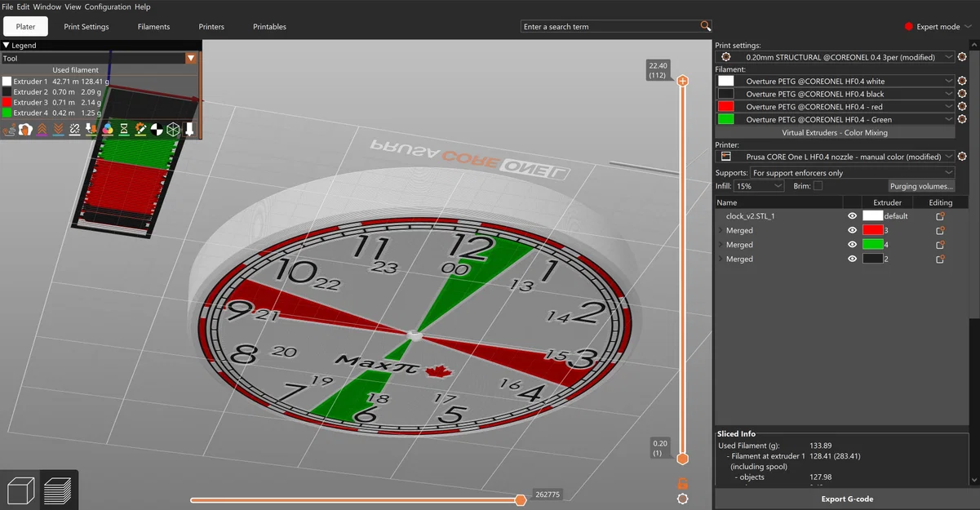Toggle Custom G-codes gear-pencil icon

pyautogui.click(x=140, y=130)
